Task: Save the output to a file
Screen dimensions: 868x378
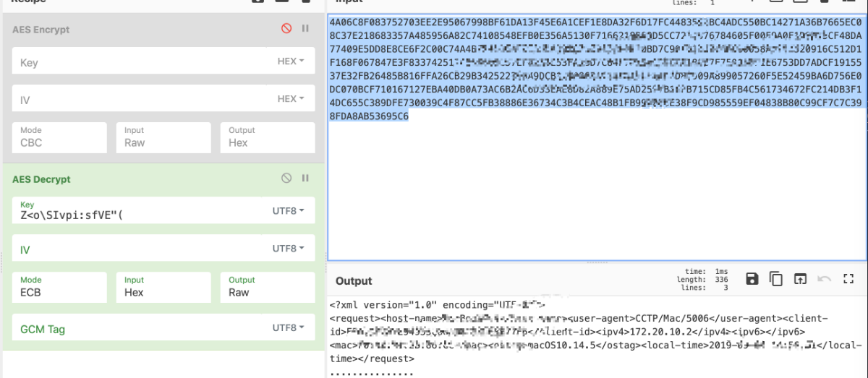Action: pyautogui.click(x=752, y=279)
